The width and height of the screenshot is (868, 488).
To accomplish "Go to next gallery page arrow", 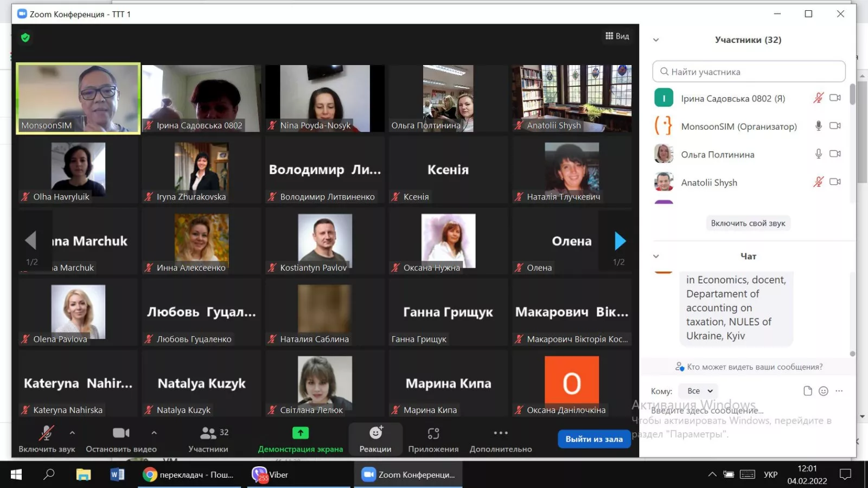I will coord(620,241).
